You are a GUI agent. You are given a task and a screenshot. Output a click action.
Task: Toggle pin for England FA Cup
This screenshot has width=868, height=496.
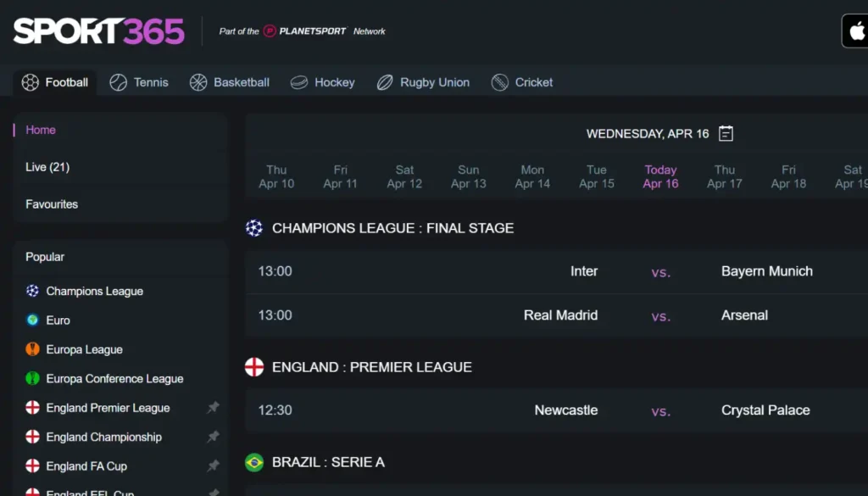click(213, 466)
